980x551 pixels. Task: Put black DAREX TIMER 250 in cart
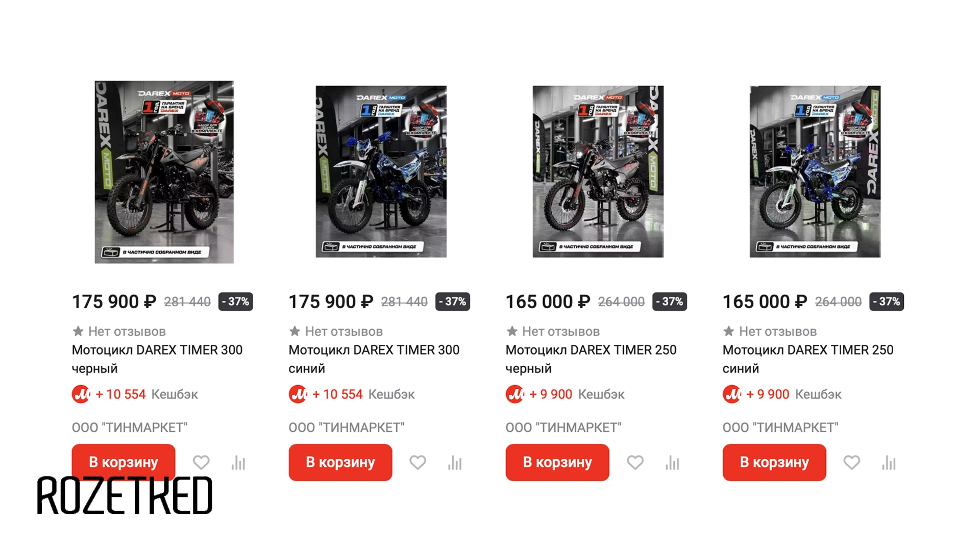pyautogui.click(x=557, y=462)
